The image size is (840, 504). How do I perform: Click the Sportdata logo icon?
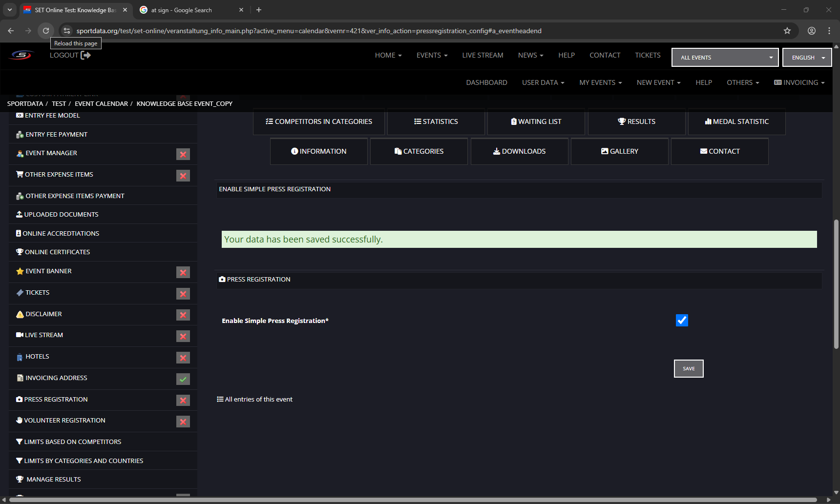pos(22,55)
